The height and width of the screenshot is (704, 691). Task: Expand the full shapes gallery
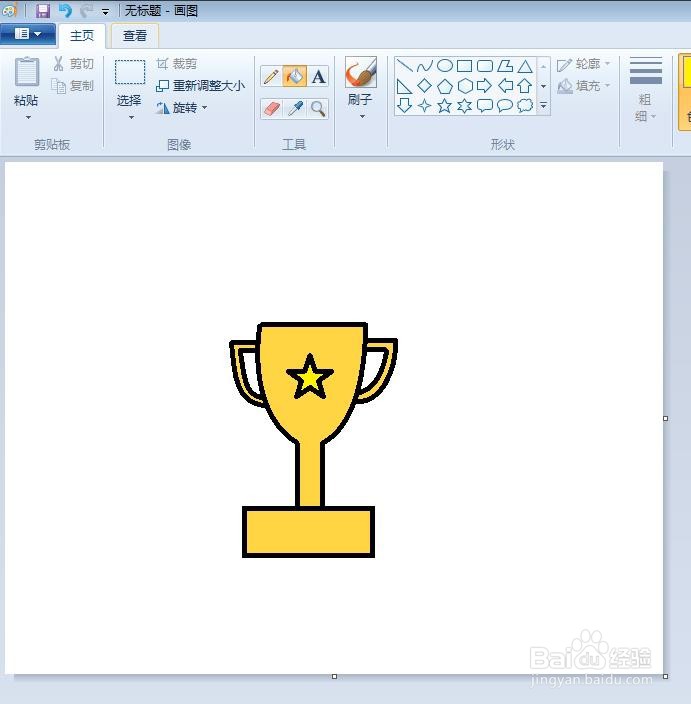click(544, 106)
